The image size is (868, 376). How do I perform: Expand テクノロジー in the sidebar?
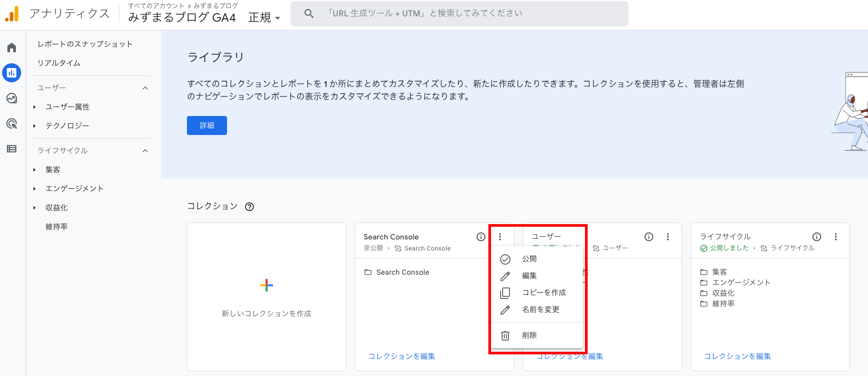pos(34,126)
